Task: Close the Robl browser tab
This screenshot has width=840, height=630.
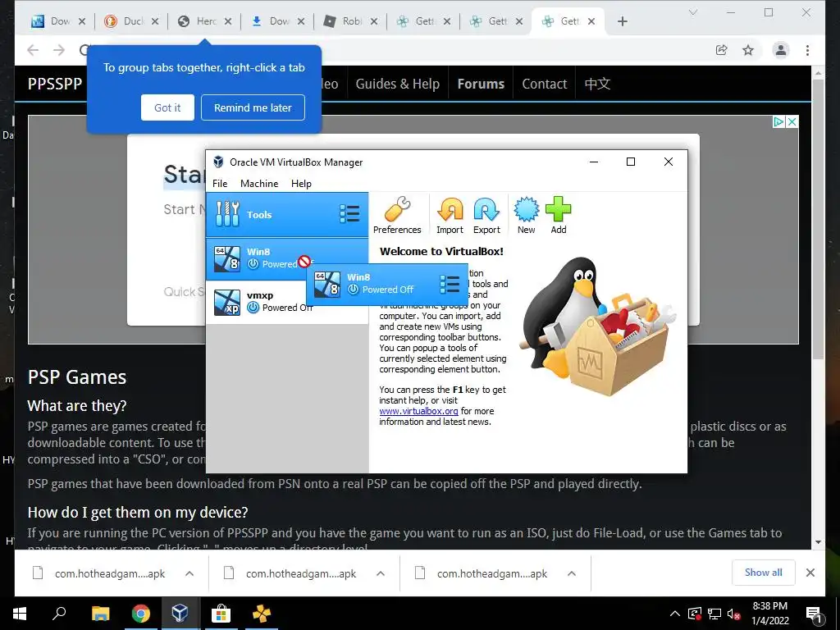Action: (374, 21)
